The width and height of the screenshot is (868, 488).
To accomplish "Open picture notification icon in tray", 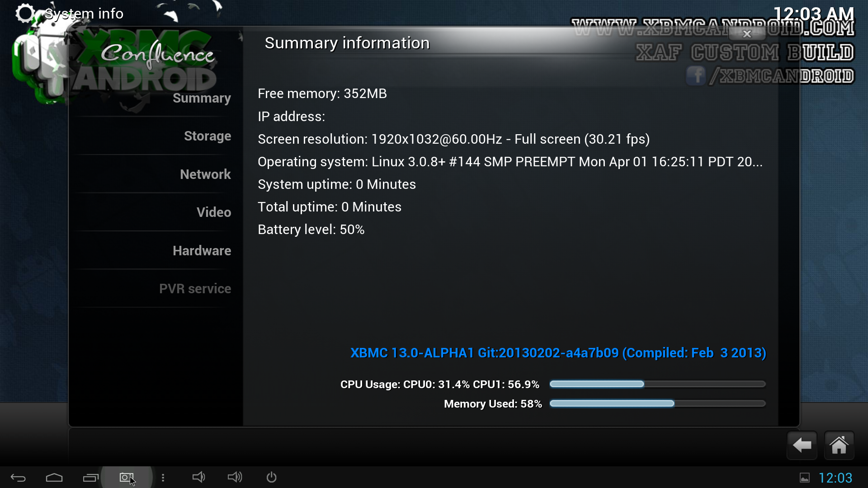I will tap(805, 478).
